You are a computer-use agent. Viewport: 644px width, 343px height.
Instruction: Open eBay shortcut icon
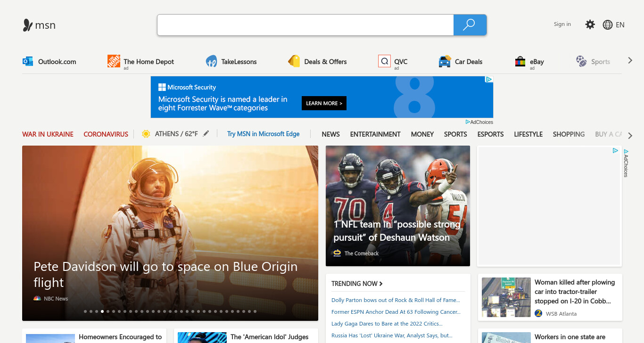[x=520, y=61]
